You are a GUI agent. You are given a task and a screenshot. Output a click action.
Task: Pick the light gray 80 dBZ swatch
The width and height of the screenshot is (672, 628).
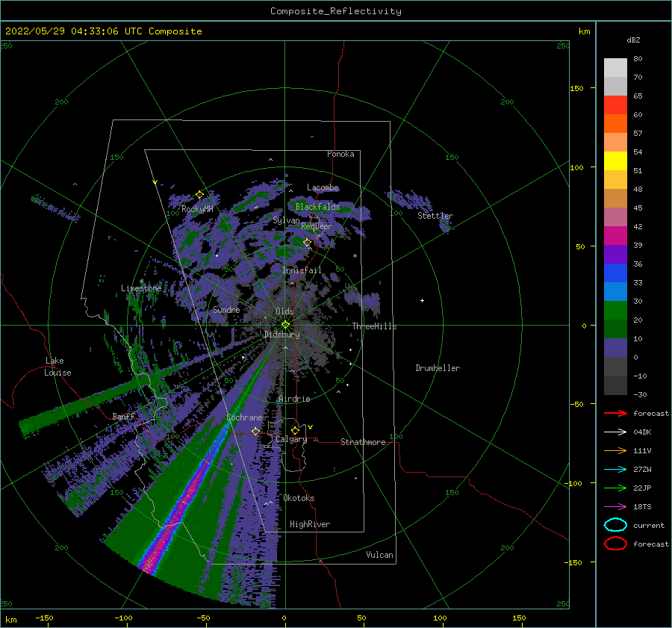coord(615,67)
